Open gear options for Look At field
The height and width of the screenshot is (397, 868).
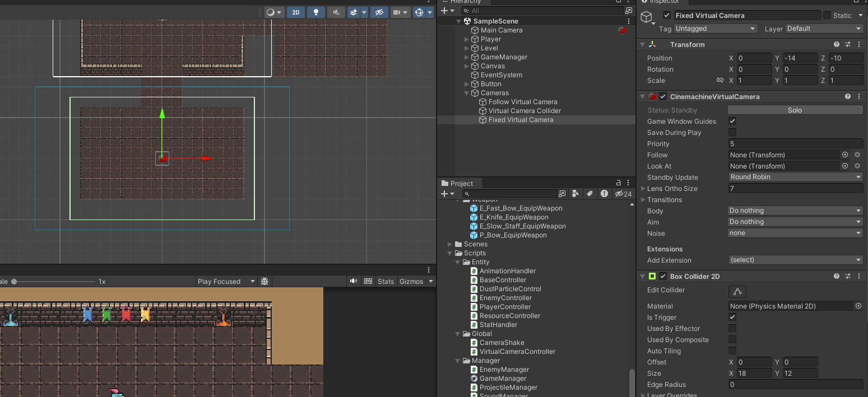point(857,166)
